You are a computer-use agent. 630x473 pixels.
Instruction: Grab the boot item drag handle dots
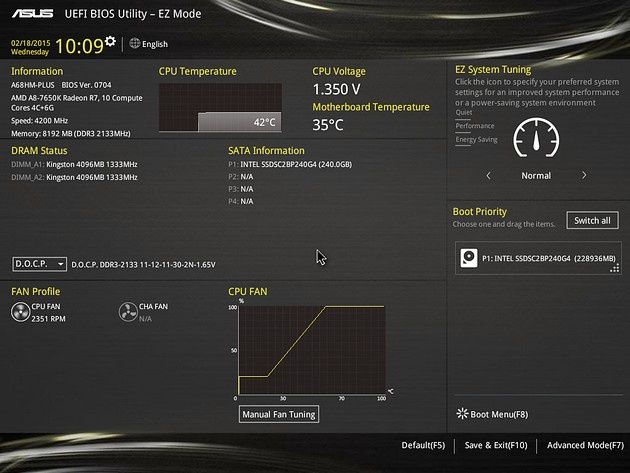tap(614, 268)
